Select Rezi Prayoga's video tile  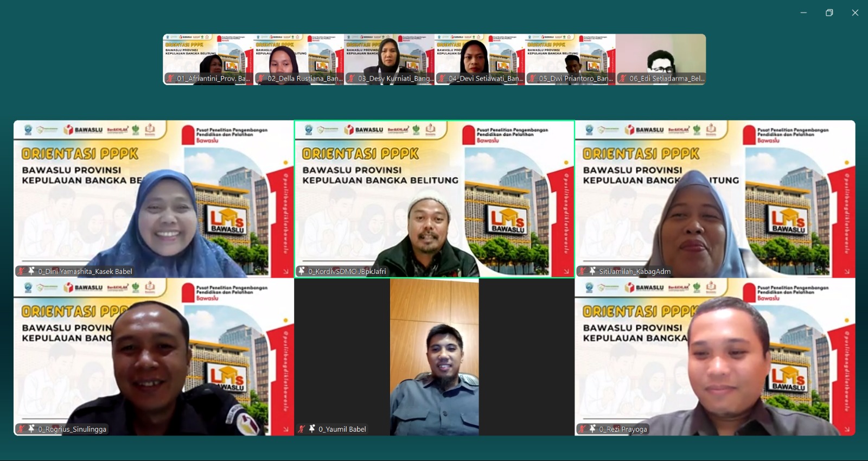[x=715, y=357]
